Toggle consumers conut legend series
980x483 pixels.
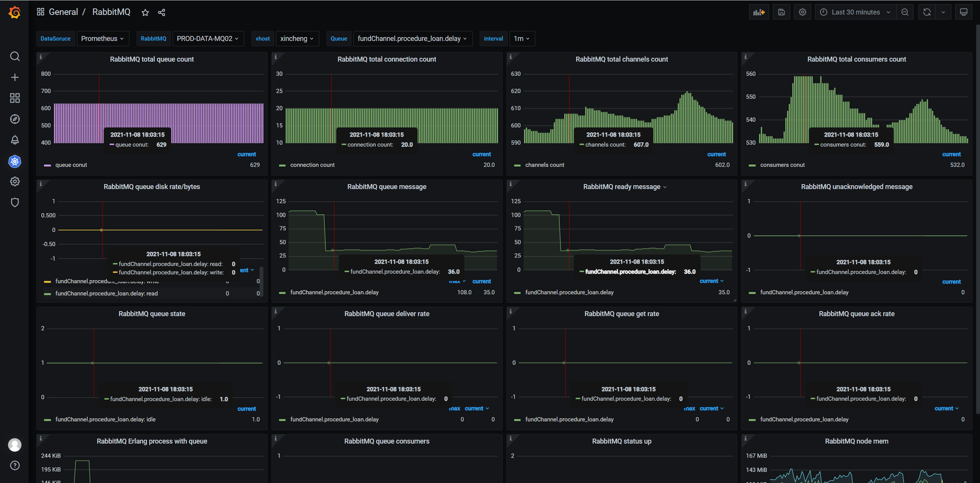(x=782, y=165)
